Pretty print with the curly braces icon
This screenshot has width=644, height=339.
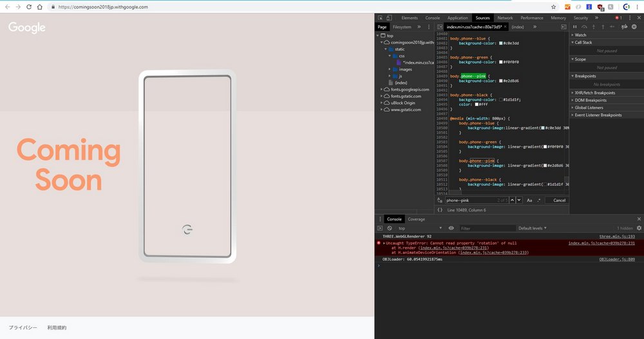(440, 210)
